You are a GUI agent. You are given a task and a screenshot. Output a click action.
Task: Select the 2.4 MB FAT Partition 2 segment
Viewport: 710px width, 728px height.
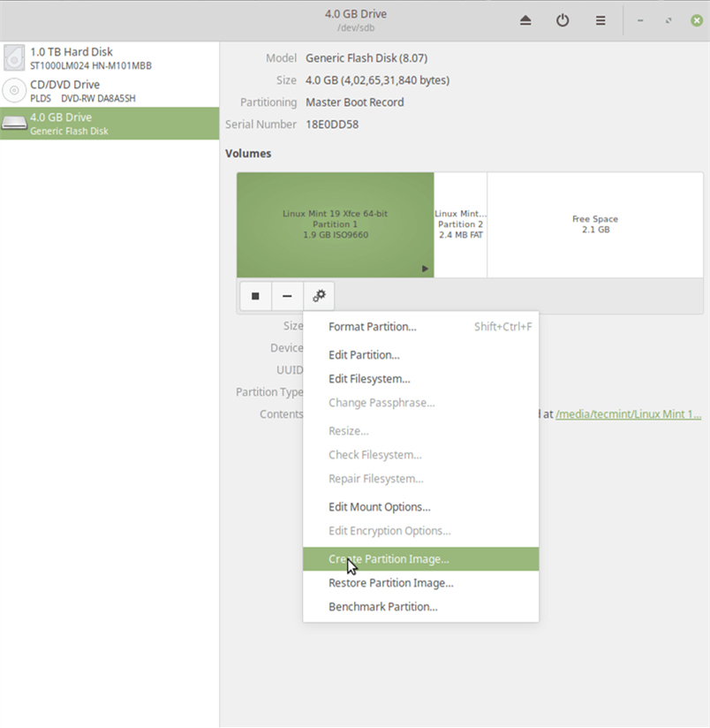[x=460, y=224]
